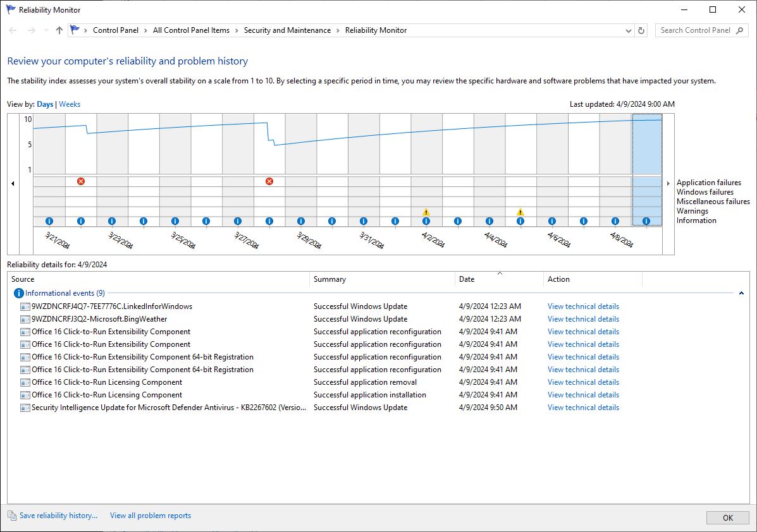
Task: Select the warning icon on 4/2/2024
Action: tap(426, 212)
